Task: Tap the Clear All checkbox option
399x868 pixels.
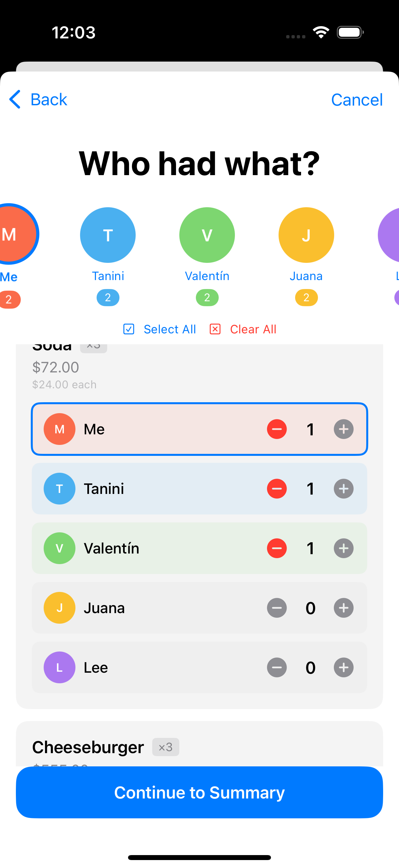Action: (243, 329)
